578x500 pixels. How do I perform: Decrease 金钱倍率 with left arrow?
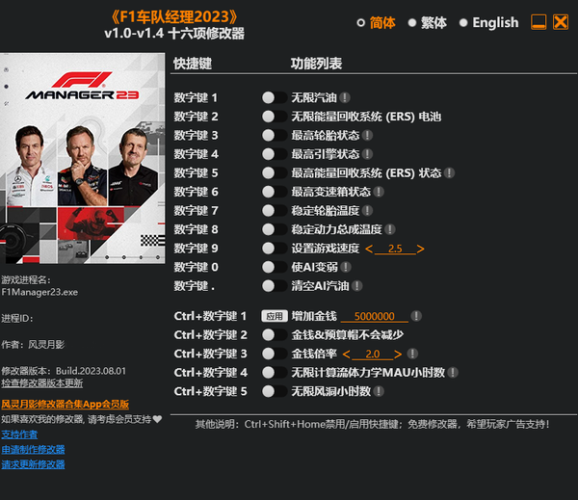[x=347, y=354]
